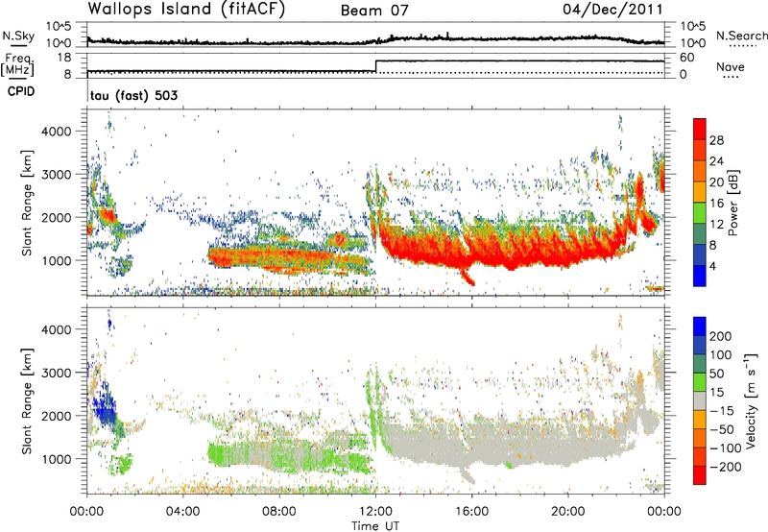Click the '08:00' time axis label

click(279, 512)
